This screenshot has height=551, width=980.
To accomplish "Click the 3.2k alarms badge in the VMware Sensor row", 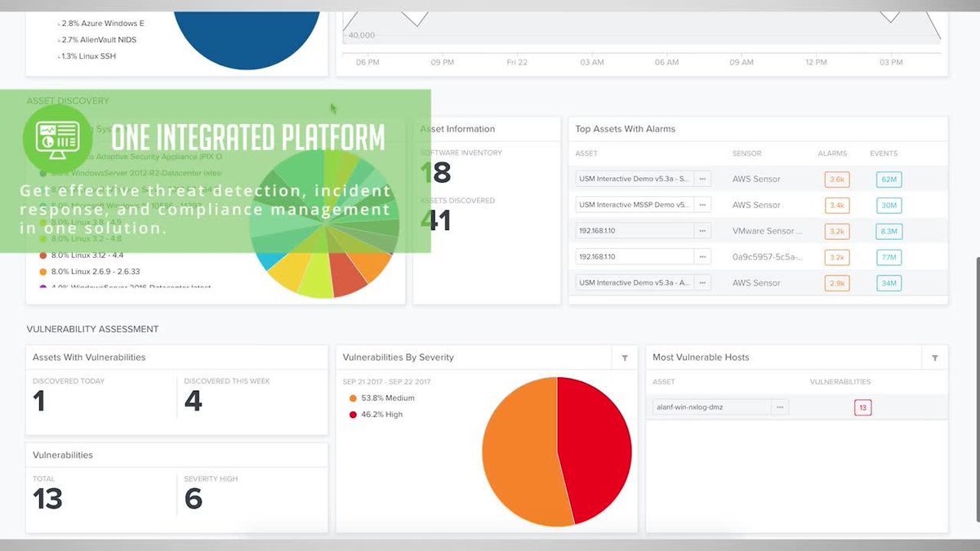I will 836,231.
